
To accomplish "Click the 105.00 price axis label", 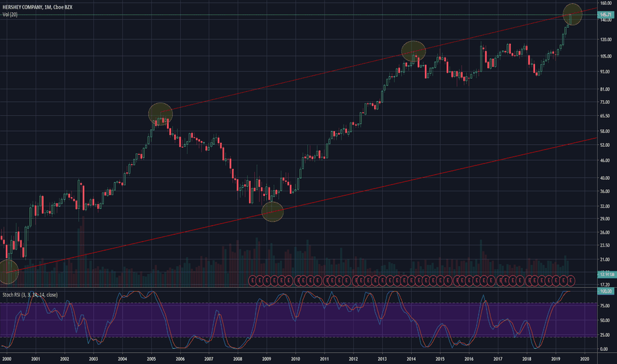I will (x=606, y=56).
